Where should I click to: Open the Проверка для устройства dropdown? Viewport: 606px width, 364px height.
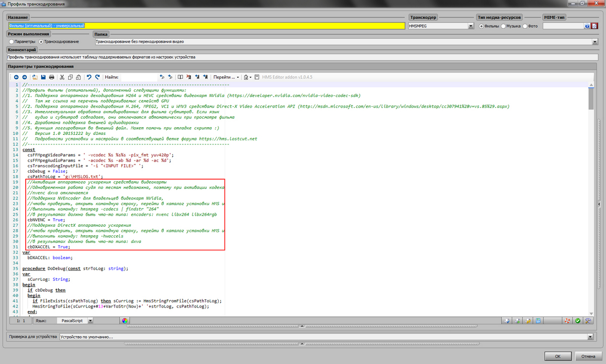click(589, 337)
